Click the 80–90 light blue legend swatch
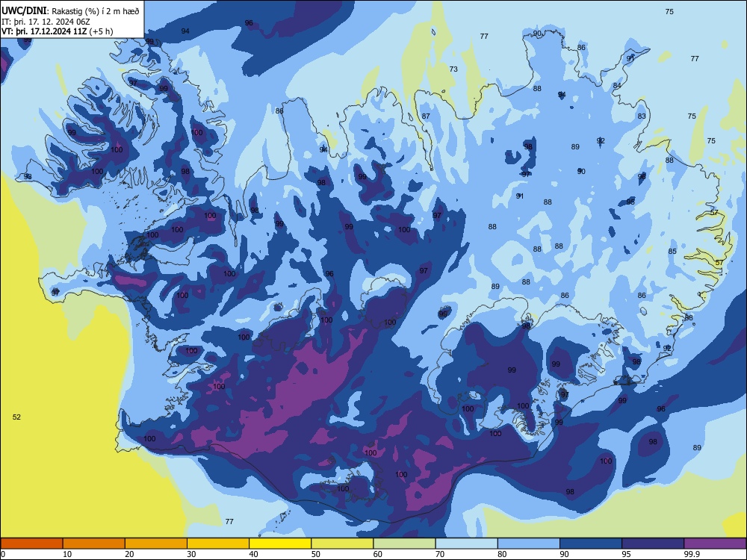This screenshot has height=560, width=747. tap(529, 544)
